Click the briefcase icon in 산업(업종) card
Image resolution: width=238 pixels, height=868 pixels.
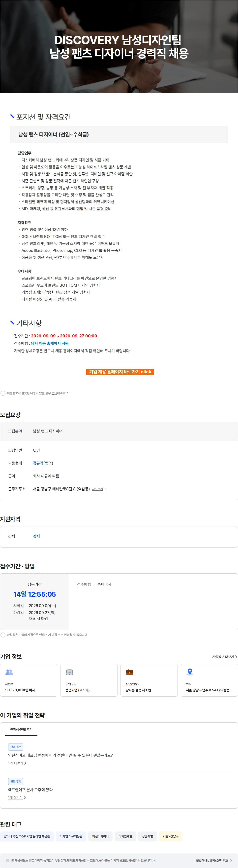point(129,672)
